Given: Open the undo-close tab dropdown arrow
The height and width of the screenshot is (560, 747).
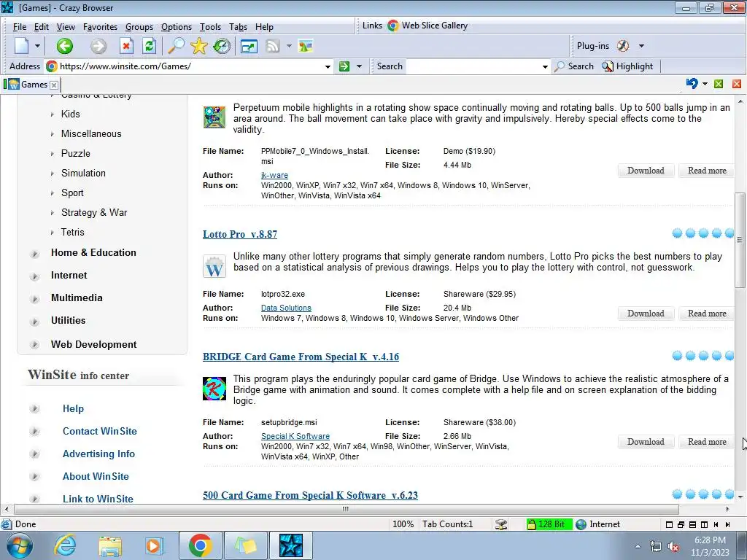Looking at the screenshot, I should [705, 84].
